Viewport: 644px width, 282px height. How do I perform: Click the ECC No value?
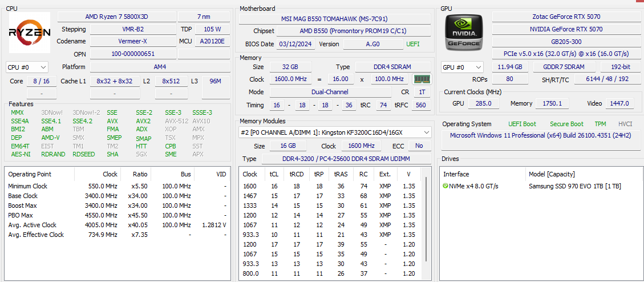pyautogui.click(x=419, y=146)
